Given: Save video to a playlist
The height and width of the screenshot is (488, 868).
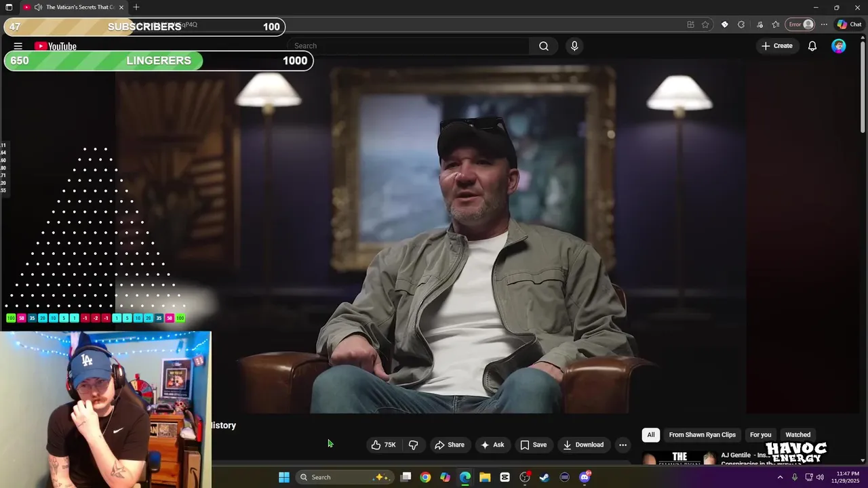Looking at the screenshot, I should [x=533, y=445].
